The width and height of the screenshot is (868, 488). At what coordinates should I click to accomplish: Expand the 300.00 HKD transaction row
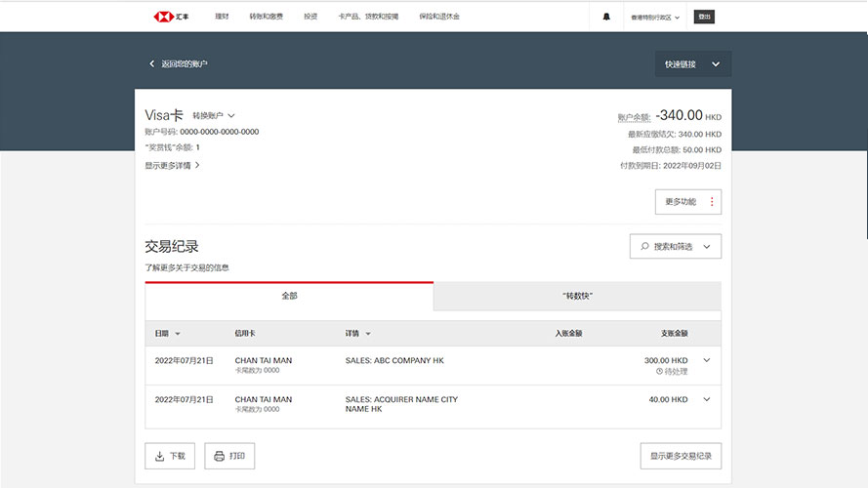pyautogui.click(x=707, y=361)
